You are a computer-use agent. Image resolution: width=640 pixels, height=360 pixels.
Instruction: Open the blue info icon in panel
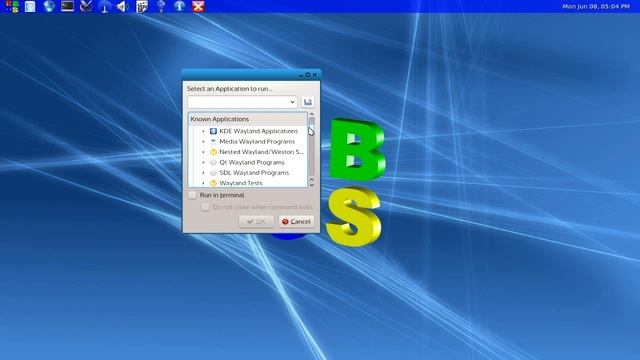click(x=179, y=6)
